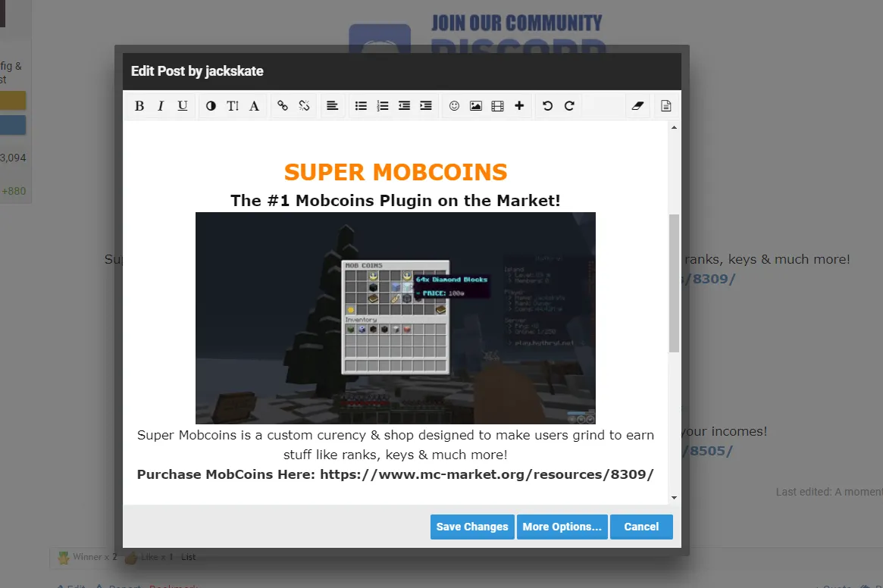Redo the last edit

coord(569,106)
